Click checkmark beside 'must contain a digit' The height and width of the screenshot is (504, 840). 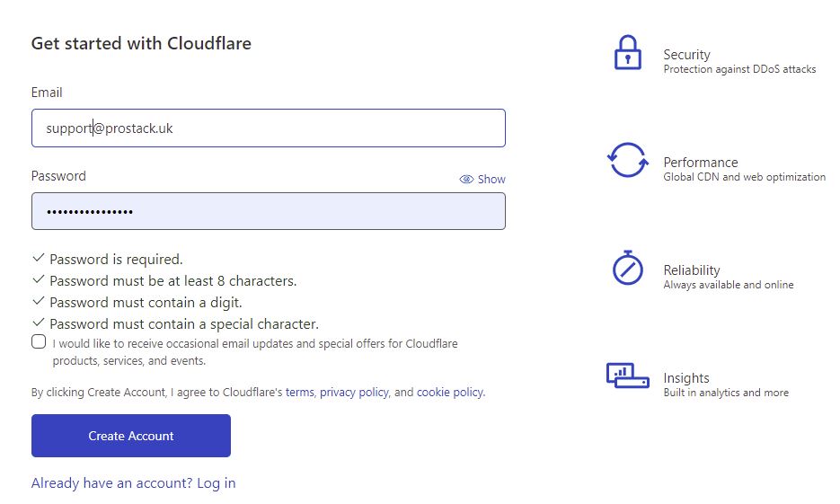click(x=38, y=301)
